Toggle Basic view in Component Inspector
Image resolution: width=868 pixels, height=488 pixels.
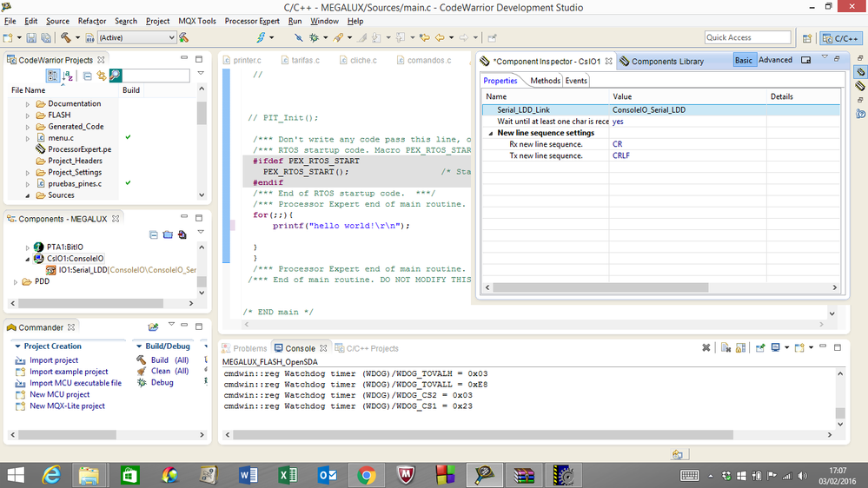[744, 61]
